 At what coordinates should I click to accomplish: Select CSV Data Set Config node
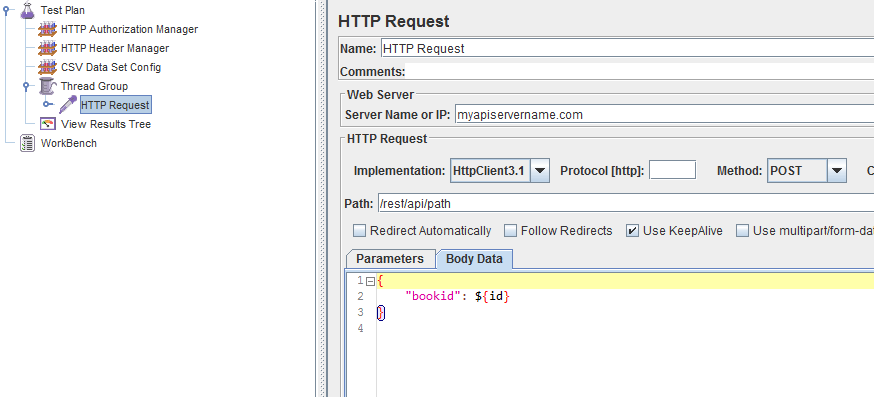point(111,67)
